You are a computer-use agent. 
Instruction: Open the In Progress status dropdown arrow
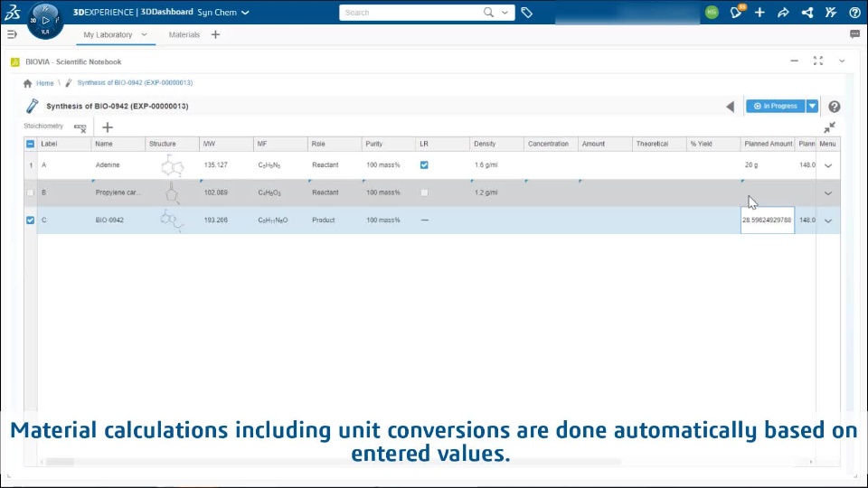pyautogui.click(x=812, y=107)
